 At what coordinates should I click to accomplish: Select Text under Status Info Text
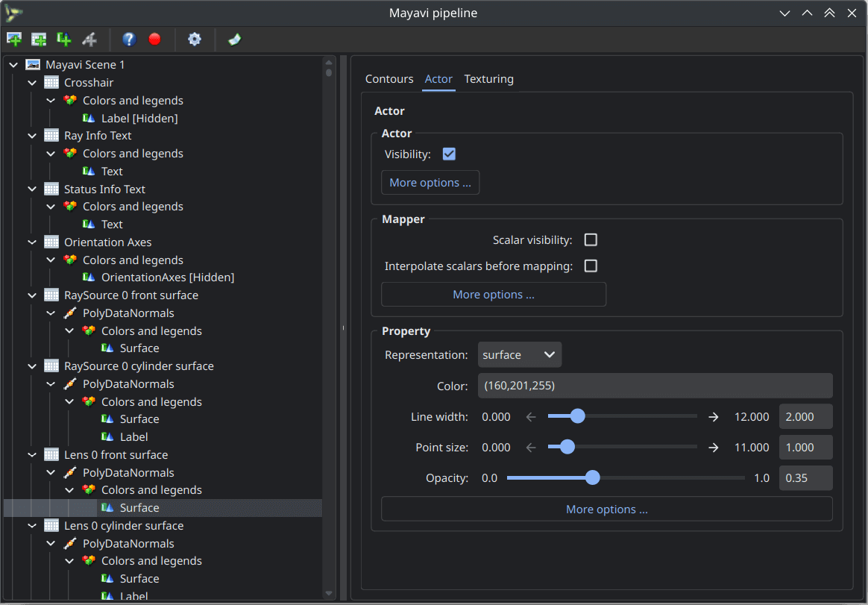point(112,224)
